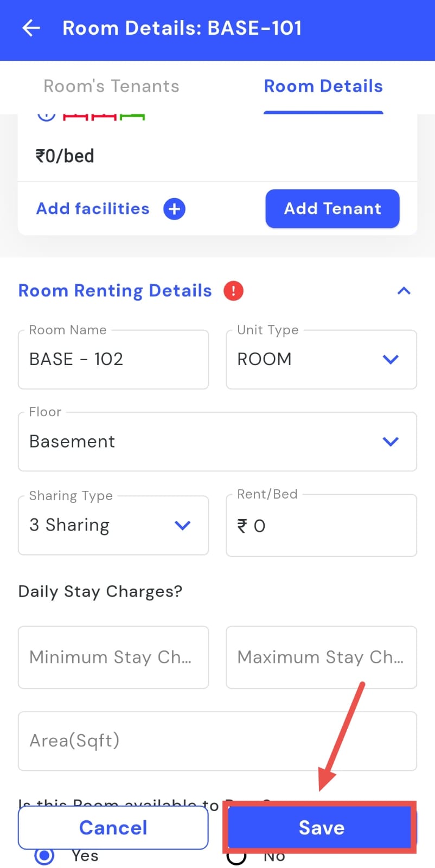Tap the back arrow icon
The height and width of the screenshot is (868, 435).
(31, 28)
